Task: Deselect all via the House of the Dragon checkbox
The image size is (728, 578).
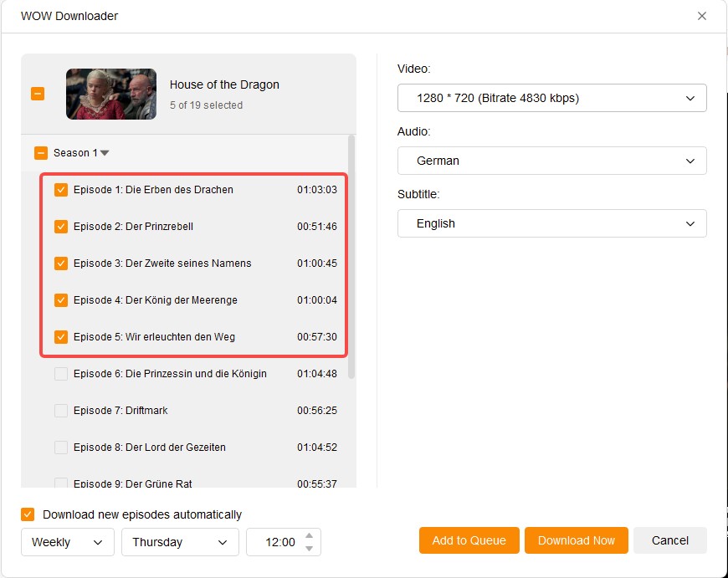Action: pyautogui.click(x=37, y=94)
